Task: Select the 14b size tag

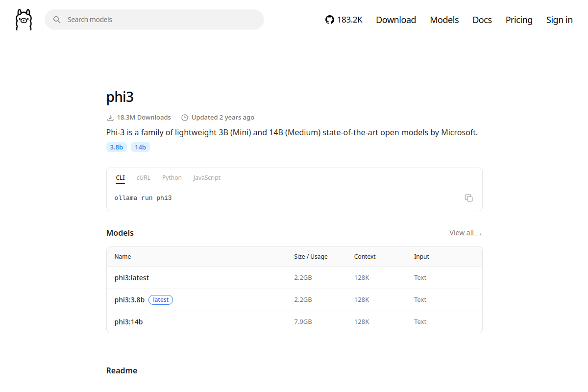Action: click(141, 147)
